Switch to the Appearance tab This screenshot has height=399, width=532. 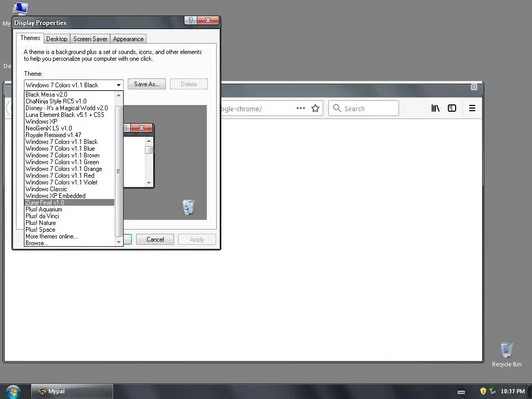(x=128, y=38)
